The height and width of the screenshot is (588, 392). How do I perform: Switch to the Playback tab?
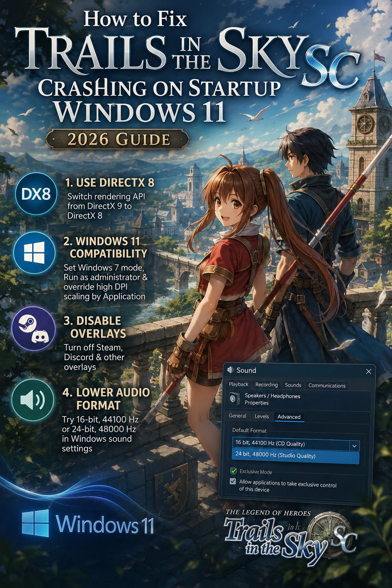pos(238,384)
